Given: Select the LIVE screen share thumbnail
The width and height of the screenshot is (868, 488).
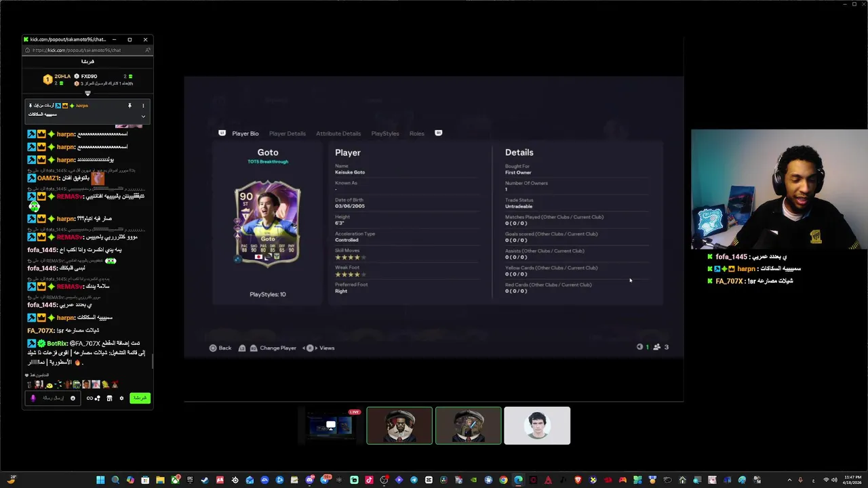Looking at the screenshot, I should [330, 426].
